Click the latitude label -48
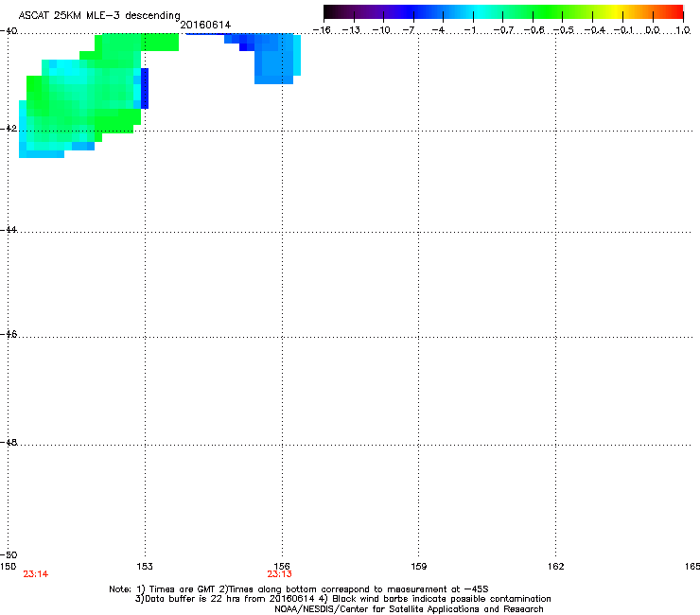Image resolution: width=700 pixels, height=615 pixels. coord(9,442)
